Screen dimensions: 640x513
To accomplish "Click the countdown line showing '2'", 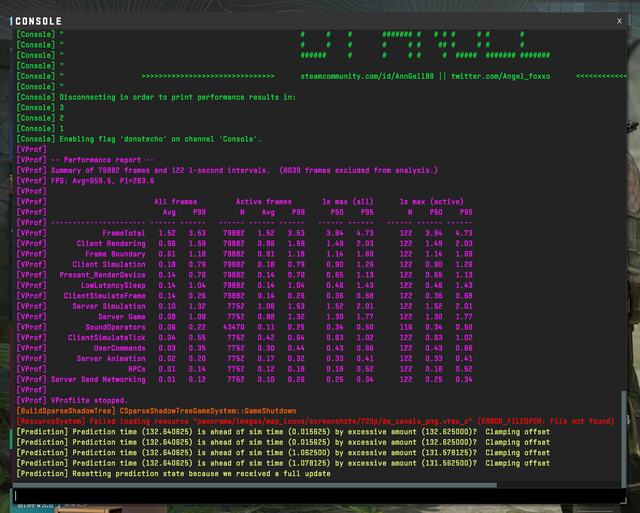I will coord(40,118).
